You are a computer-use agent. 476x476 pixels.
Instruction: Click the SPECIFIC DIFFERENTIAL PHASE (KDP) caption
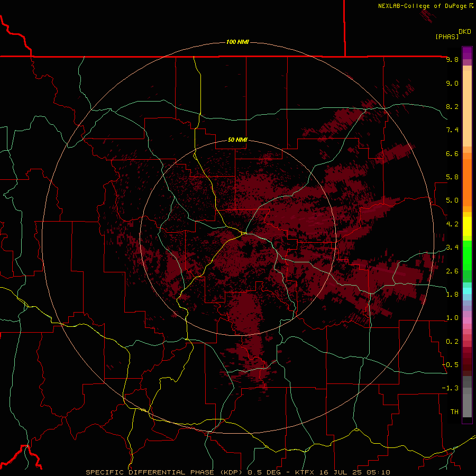click(x=166, y=472)
